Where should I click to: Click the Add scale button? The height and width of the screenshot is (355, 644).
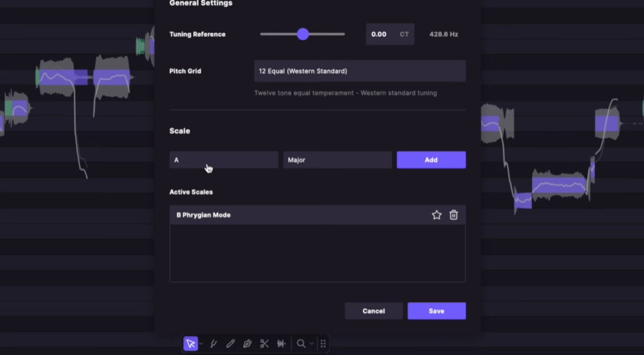pos(431,160)
